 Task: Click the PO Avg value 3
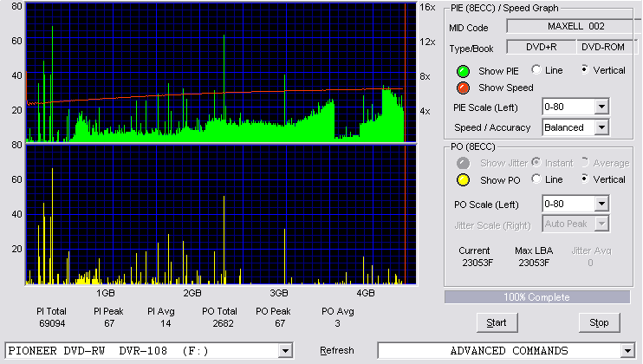pos(337,324)
